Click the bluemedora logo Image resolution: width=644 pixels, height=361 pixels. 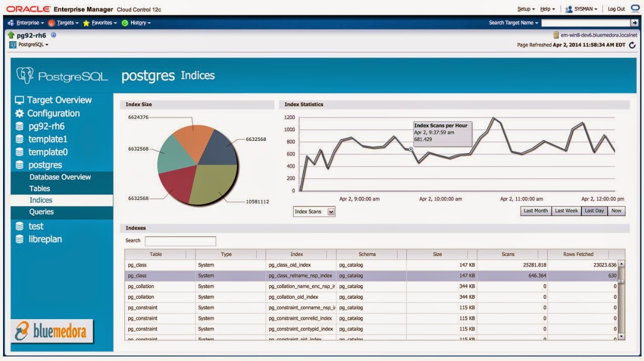(x=52, y=331)
